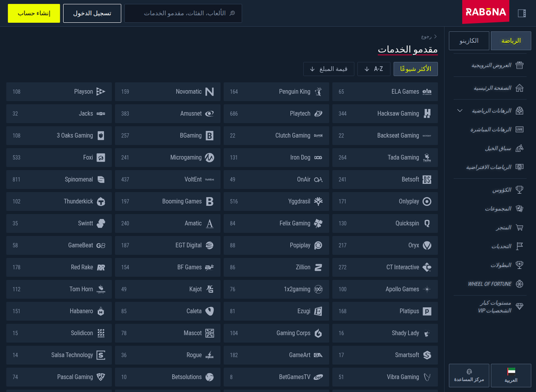Screen dimensions: 536x392
Task: Open promotions gift icon in sidebar
Action: click(519, 65)
